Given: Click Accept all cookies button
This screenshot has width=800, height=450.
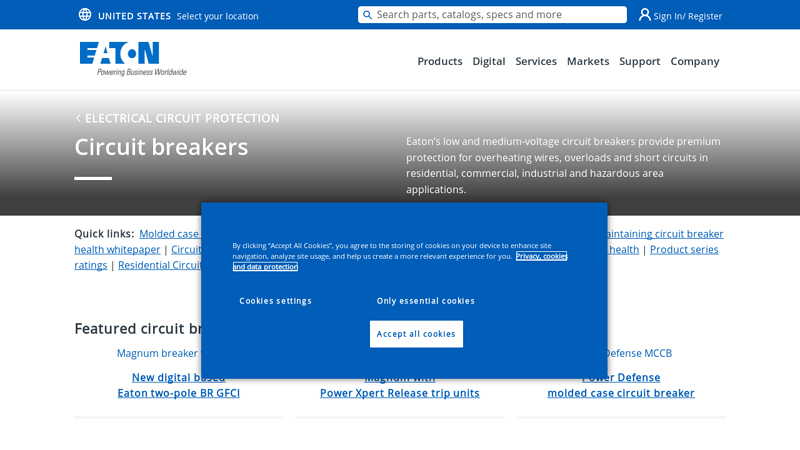Looking at the screenshot, I should (x=416, y=334).
